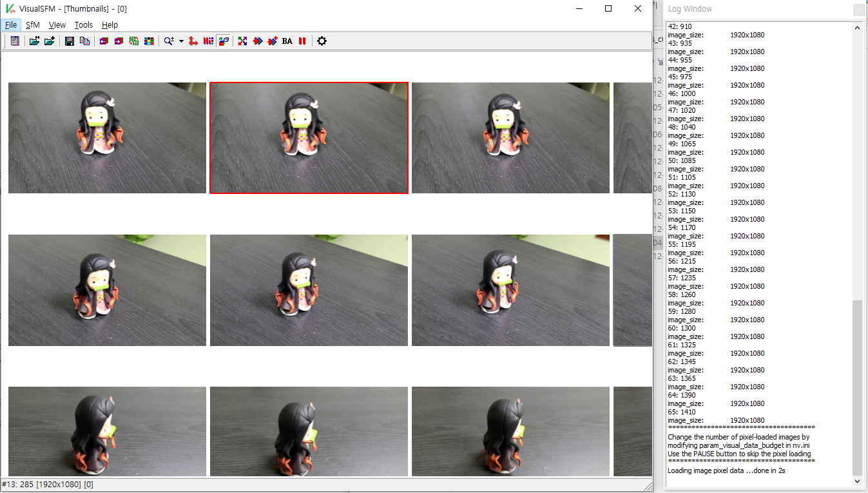The width and height of the screenshot is (868, 493).
Task: Click status bar text '#13: 285 [1920x1080] [0]'
Action: click(x=48, y=484)
